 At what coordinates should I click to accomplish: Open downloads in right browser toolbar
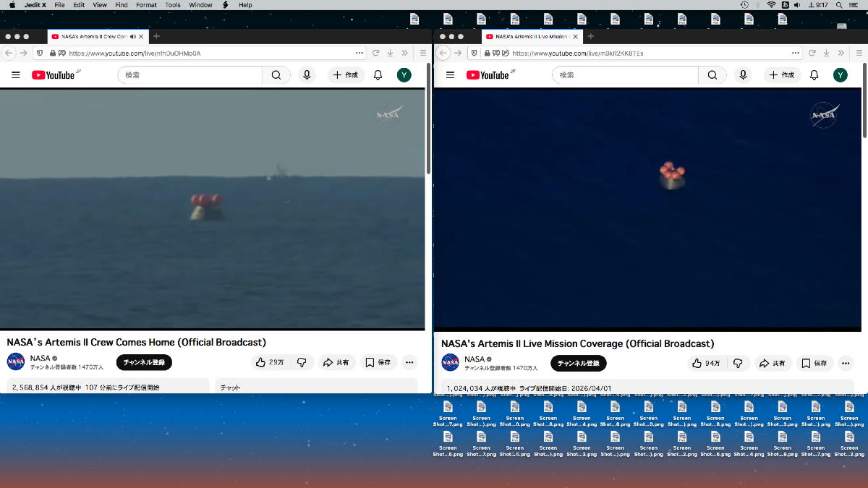coord(826,53)
